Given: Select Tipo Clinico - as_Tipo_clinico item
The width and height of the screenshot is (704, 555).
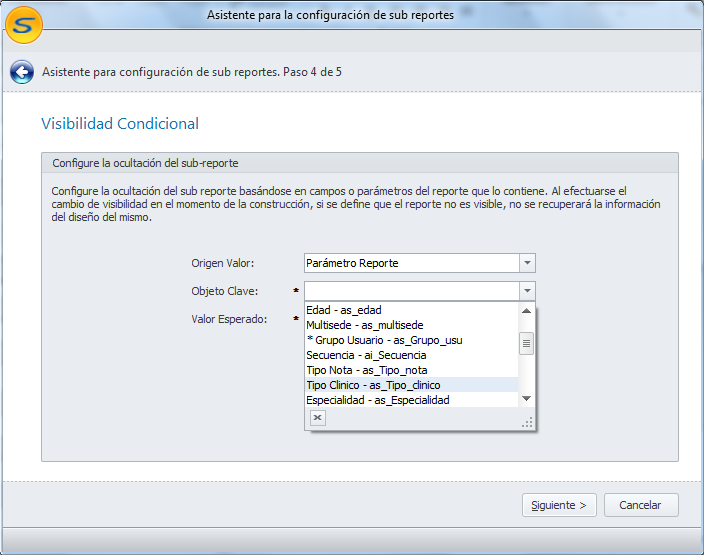Looking at the screenshot, I should coord(373,385).
